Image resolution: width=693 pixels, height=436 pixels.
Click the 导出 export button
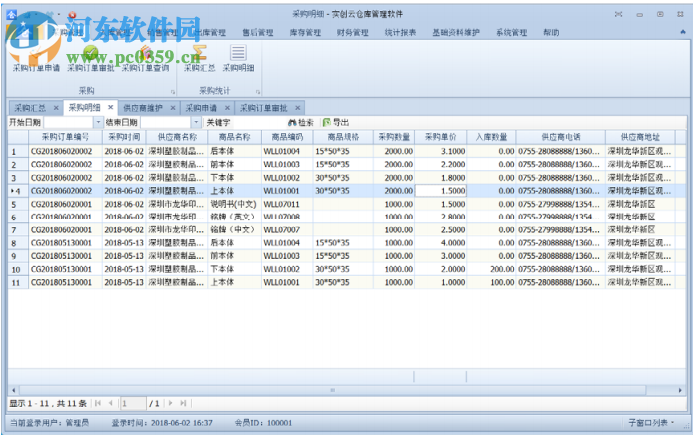[x=336, y=122]
